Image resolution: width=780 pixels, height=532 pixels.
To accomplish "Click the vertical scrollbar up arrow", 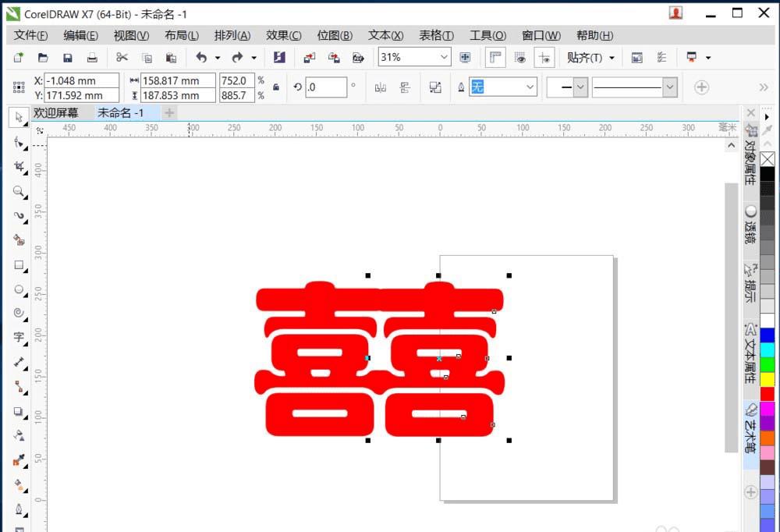I will click(731, 146).
